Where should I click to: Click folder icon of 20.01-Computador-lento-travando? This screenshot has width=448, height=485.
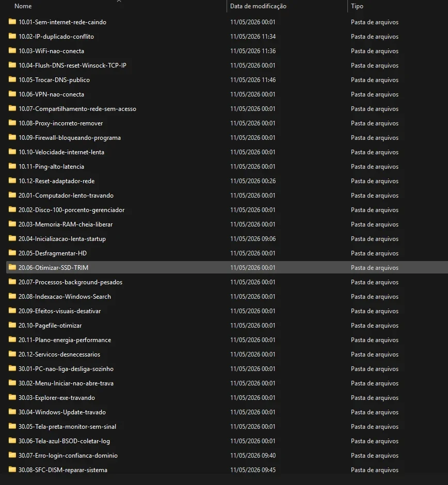coord(12,195)
